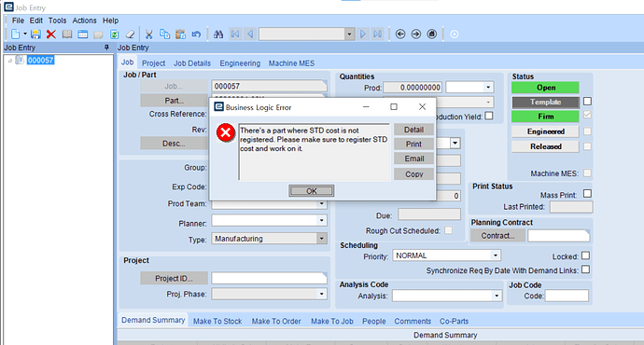Click the faded circular play icon
The image size is (644, 345).
pyautogui.click(x=455, y=34)
